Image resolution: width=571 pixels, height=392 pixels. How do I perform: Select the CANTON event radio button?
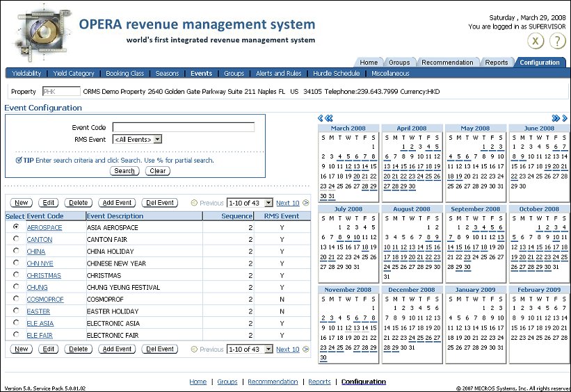tap(16, 239)
